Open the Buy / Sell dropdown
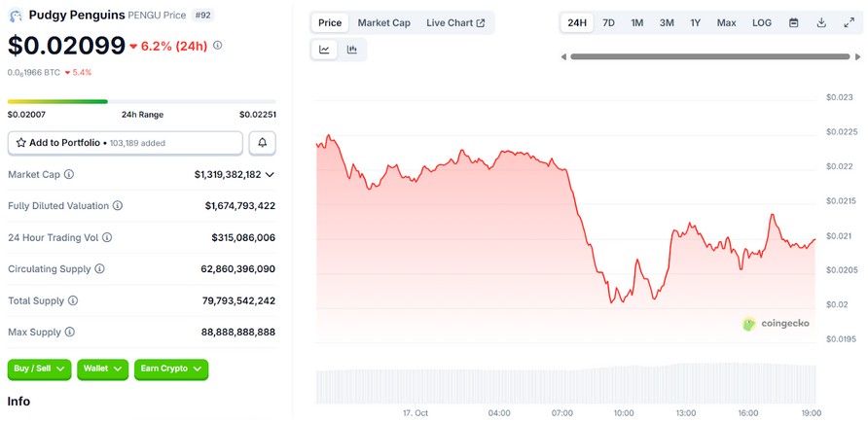 coord(40,369)
